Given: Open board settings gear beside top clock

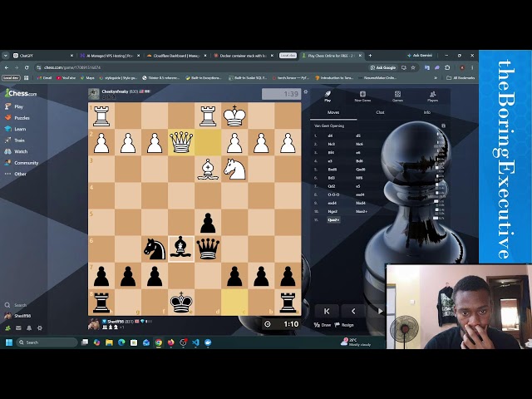Looking at the screenshot, I should click(x=306, y=91).
